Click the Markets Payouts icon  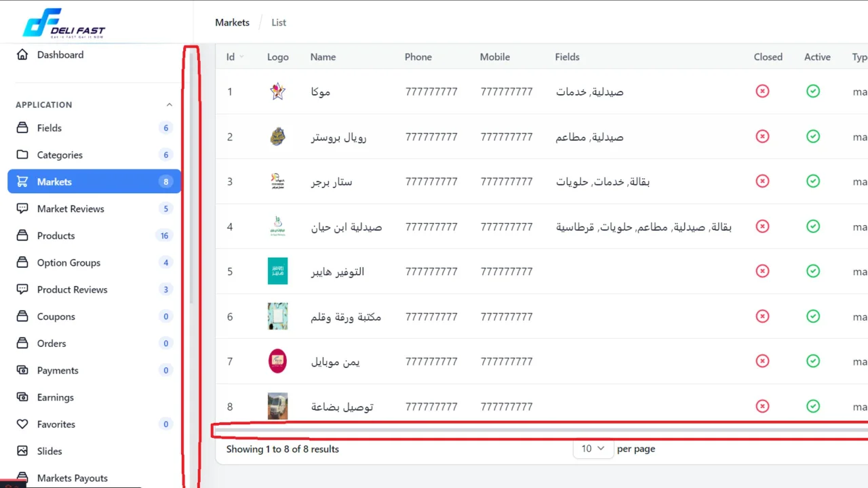[22, 476]
